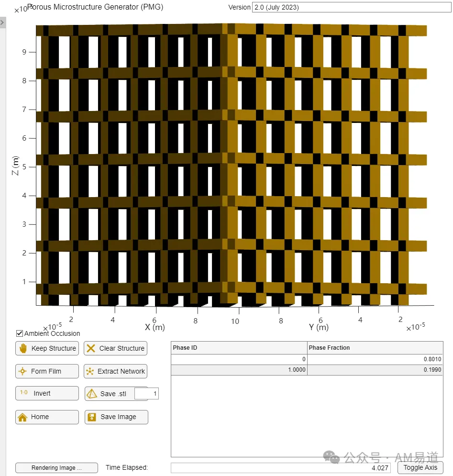Screen dimensions: 453x476
Task: Click the Extract Network button label
Action: pyautogui.click(x=121, y=371)
